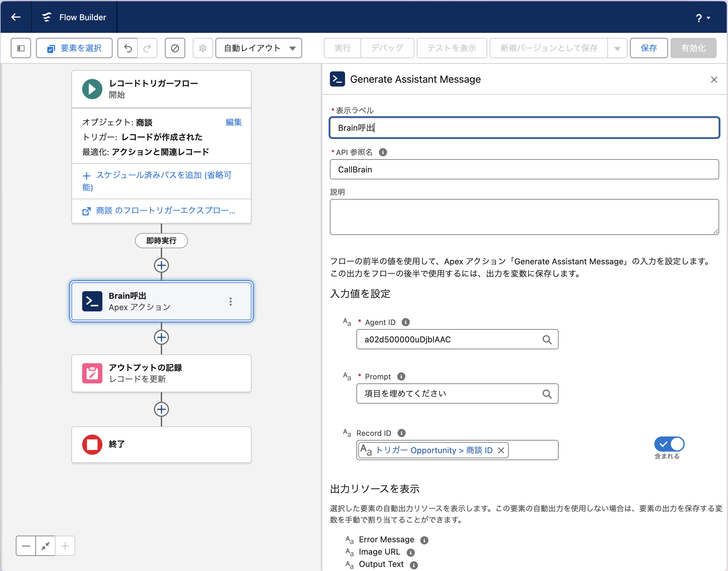Expand the save-as-new-version dropdown arrow
Image resolution: width=728 pixels, height=571 pixels.
point(617,48)
